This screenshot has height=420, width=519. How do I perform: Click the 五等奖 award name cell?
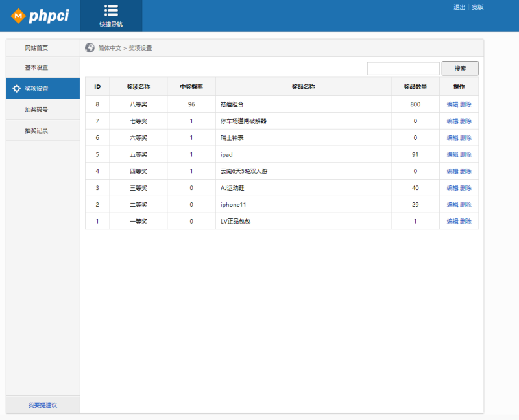click(138, 154)
